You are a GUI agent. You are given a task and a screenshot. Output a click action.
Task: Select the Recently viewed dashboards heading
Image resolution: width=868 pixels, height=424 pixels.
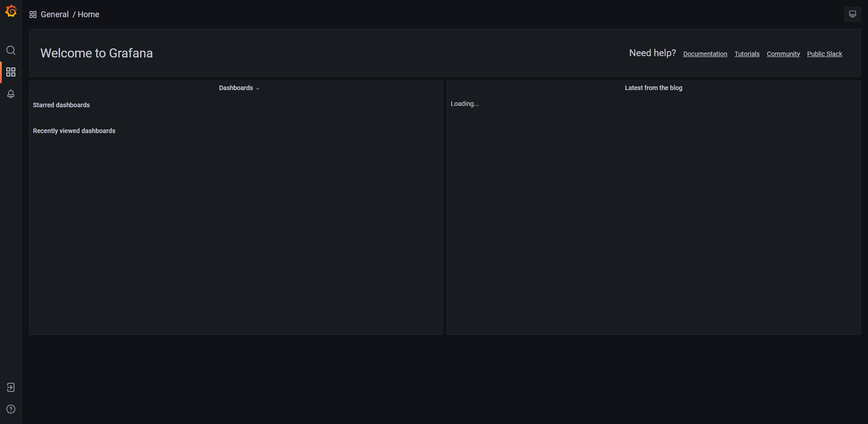click(74, 131)
